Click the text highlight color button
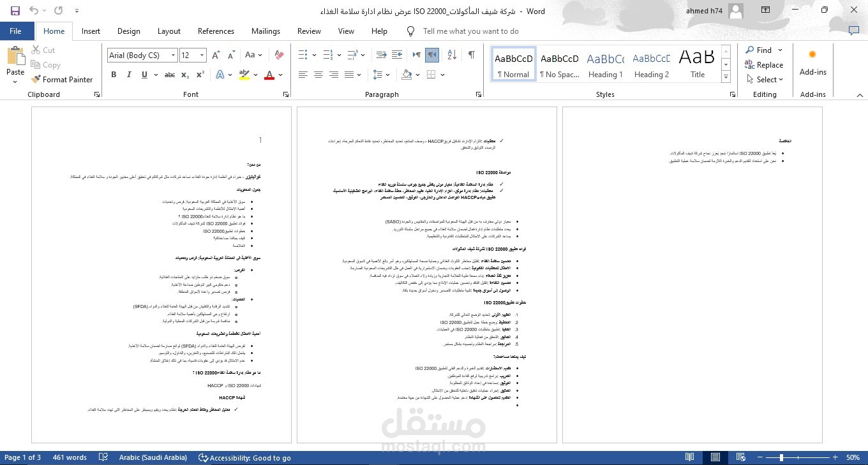This screenshot has width=868, height=465. point(244,75)
